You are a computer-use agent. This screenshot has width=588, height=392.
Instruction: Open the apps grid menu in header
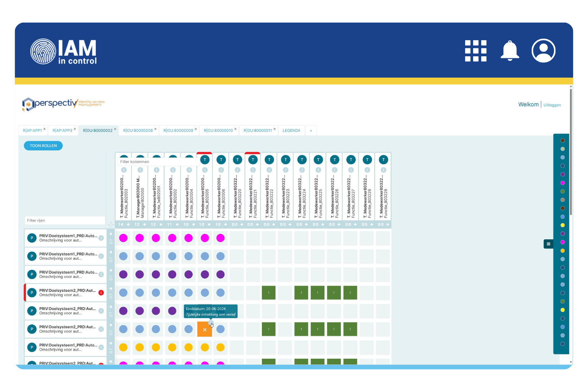tap(475, 51)
